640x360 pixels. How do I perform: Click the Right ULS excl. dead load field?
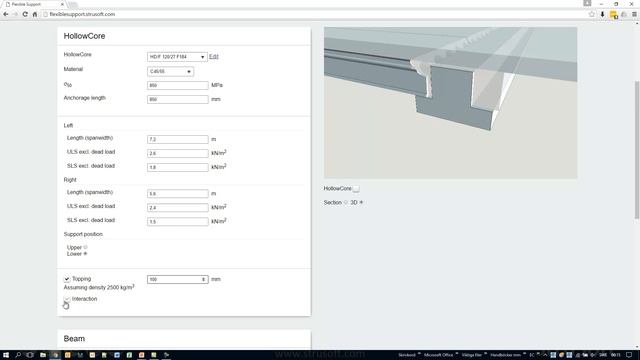pos(178,207)
